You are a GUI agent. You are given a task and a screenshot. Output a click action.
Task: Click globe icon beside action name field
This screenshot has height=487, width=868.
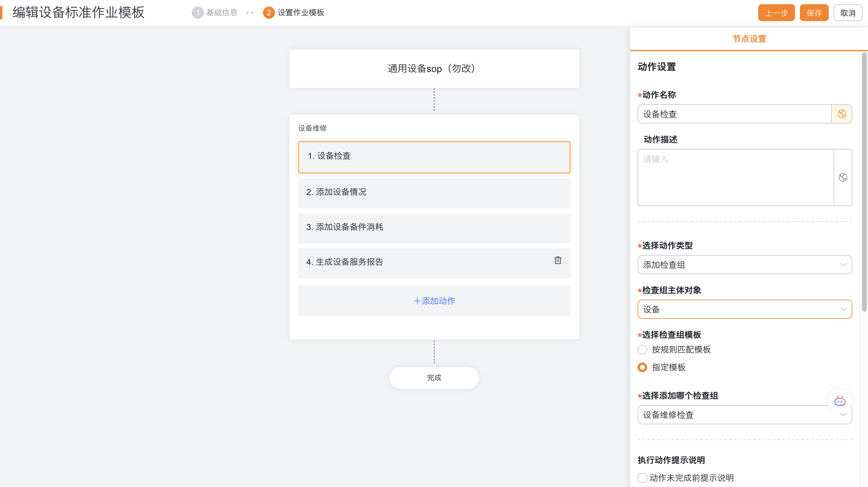pos(841,114)
